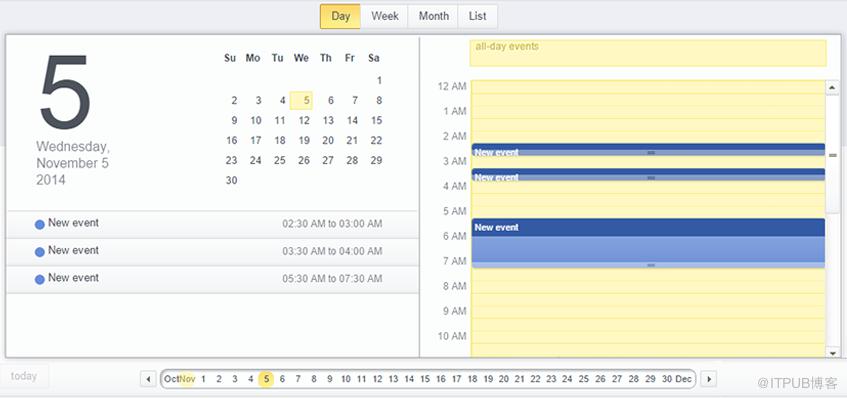Viewport: 847px width, 398px height.
Task: Select day 20 in the bottom date navigator
Action: [503, 379]
